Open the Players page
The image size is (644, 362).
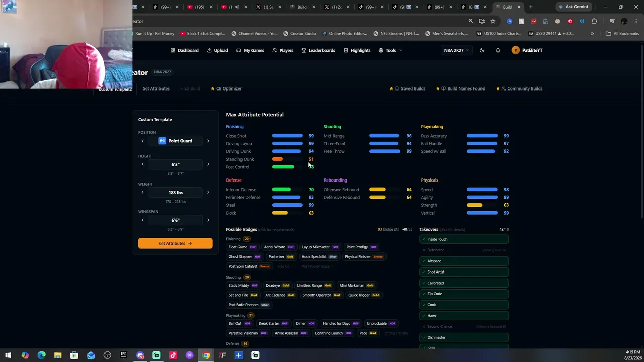(283, 50)
